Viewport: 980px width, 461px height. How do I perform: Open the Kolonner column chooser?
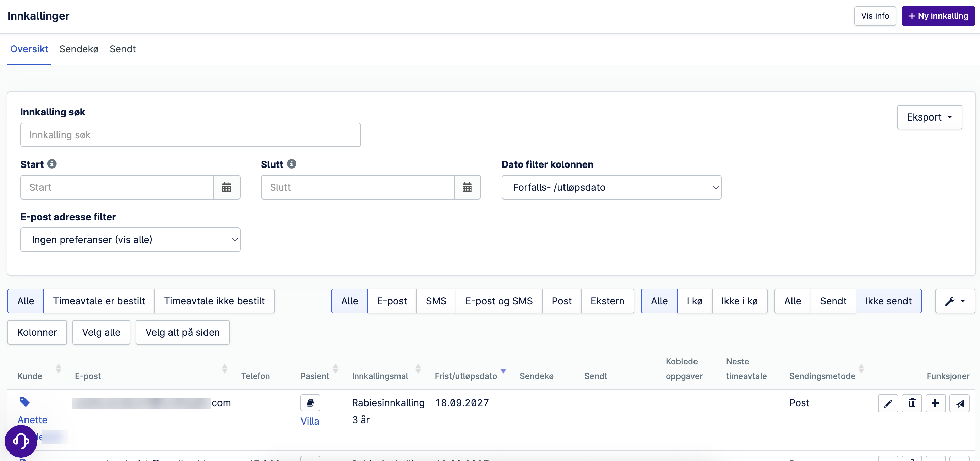[37, 332]
